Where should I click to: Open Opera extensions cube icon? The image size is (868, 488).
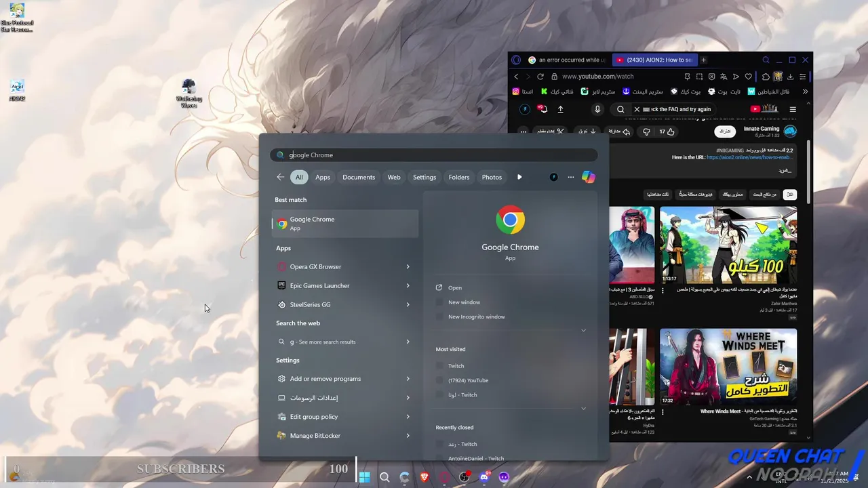tap(766, 77)
